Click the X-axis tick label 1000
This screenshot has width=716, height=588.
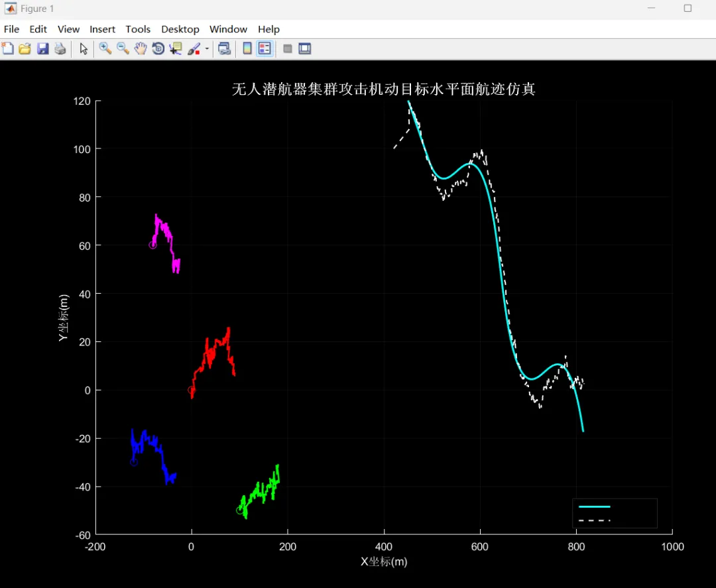point(673,547)
